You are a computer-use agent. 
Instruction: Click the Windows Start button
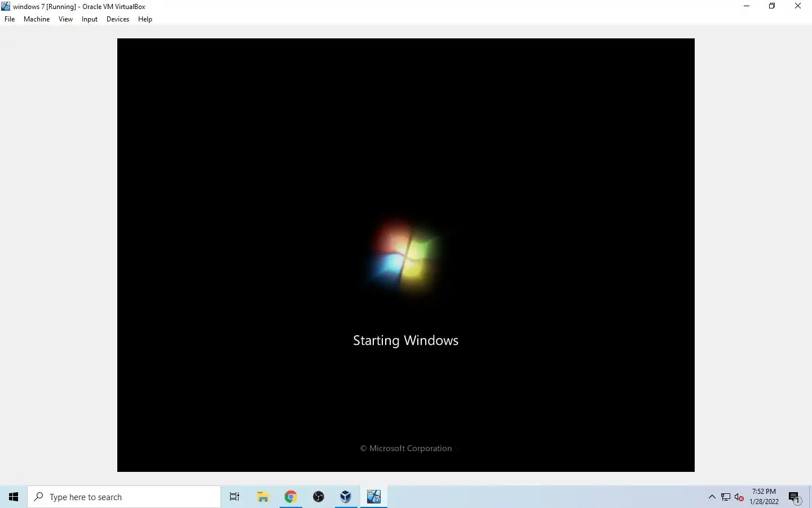[x=14, y=497]
